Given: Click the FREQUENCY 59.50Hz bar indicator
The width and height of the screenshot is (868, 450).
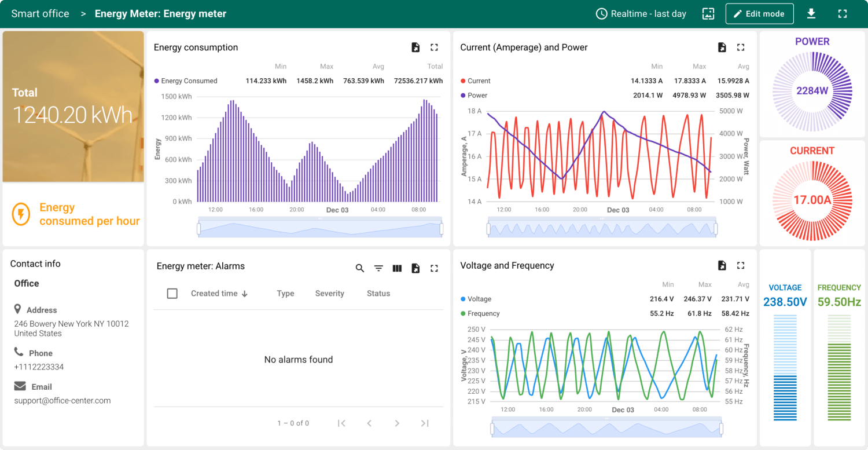Looking at the screenshot, I should (x=839, y=368).
